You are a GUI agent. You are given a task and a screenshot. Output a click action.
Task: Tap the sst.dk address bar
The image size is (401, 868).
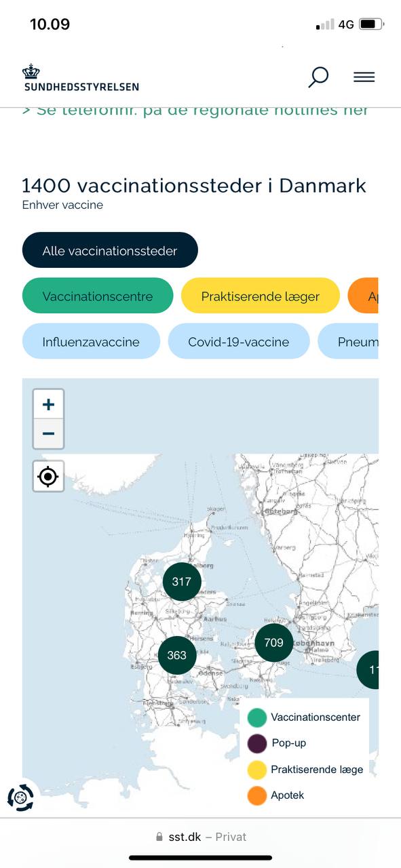(201, 837)
